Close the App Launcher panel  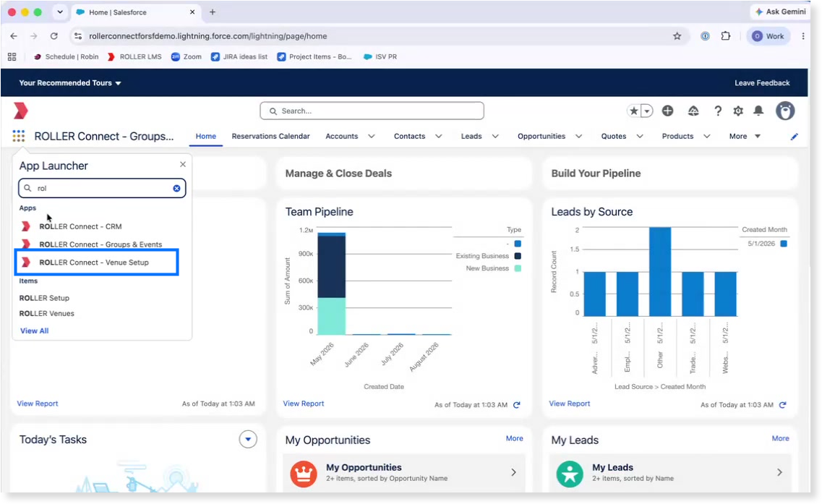tap(182, 164)
